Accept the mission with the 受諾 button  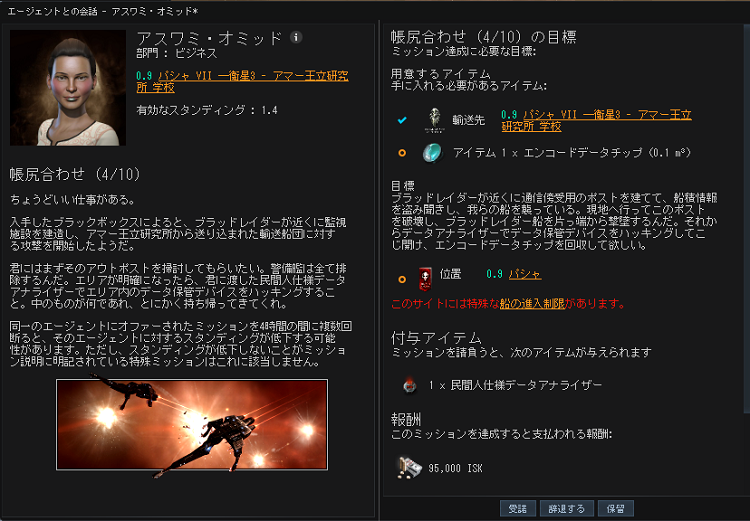coord(518,509)
